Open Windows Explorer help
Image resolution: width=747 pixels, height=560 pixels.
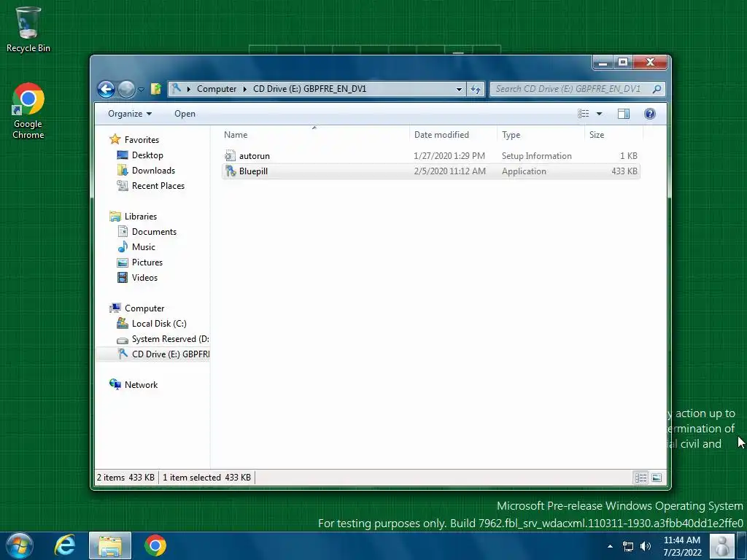click(x=650, y=113)
